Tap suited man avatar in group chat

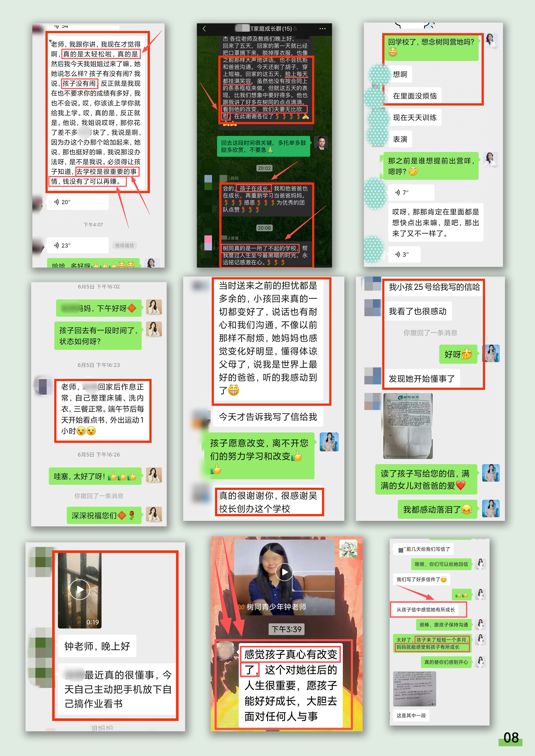(x=321, y=143)
